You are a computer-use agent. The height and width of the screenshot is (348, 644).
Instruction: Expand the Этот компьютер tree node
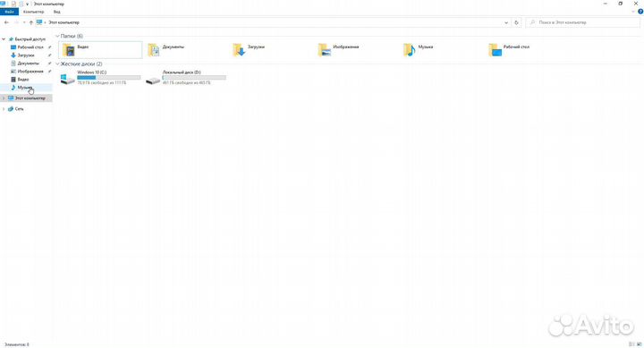click(4, 98)
